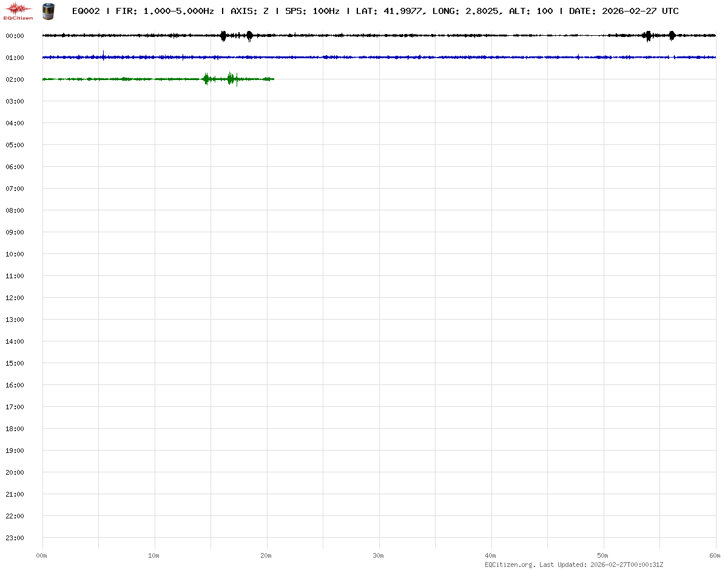Click the DATE: 2026-02-27 UTC header text
Image resolution: width=728 pixels, height=570 pixels.
[624, 11]
